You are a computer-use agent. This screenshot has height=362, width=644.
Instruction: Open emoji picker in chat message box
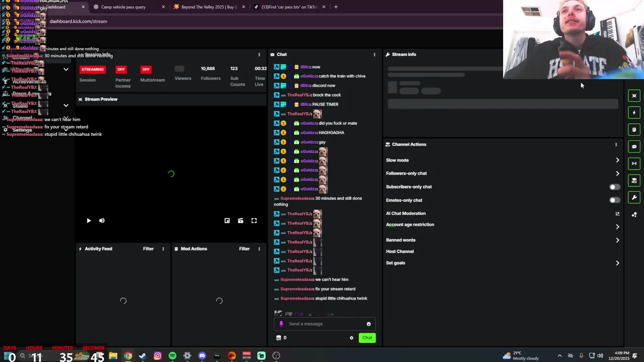click(x=369, y=324)
